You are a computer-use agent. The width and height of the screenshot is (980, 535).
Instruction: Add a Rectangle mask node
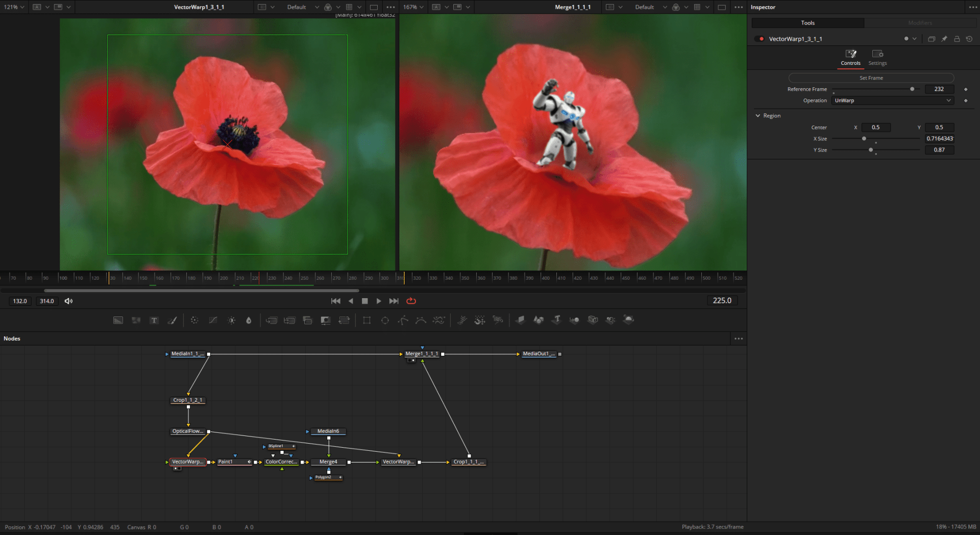pos(366,320)
